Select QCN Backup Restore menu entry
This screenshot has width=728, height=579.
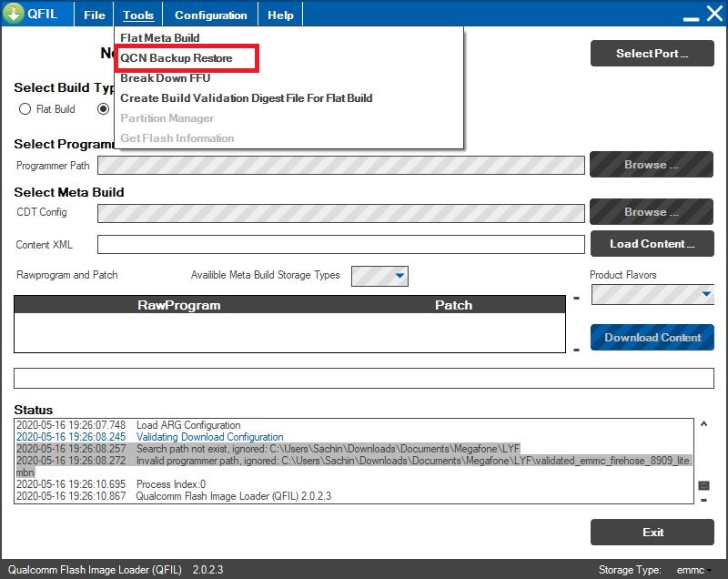click(177, 58)
